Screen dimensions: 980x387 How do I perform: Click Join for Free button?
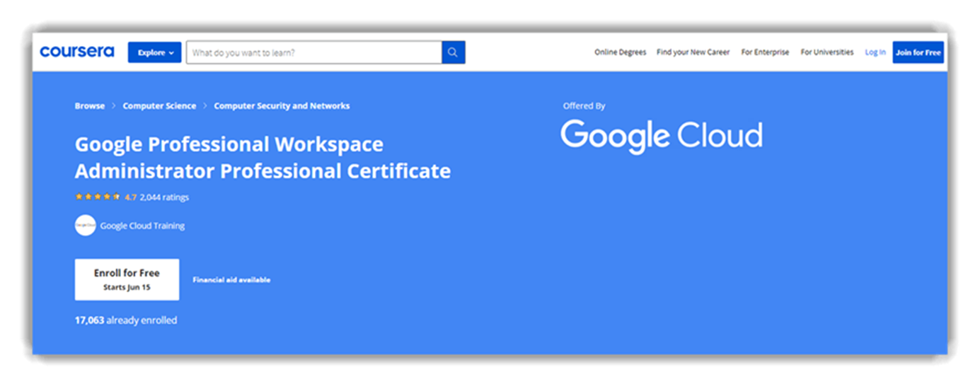point(918,52)
